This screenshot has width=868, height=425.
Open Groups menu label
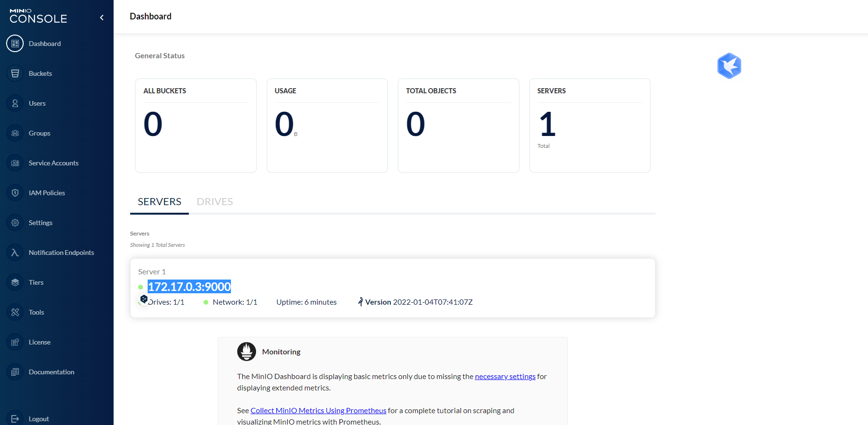(x=39, y=133)
